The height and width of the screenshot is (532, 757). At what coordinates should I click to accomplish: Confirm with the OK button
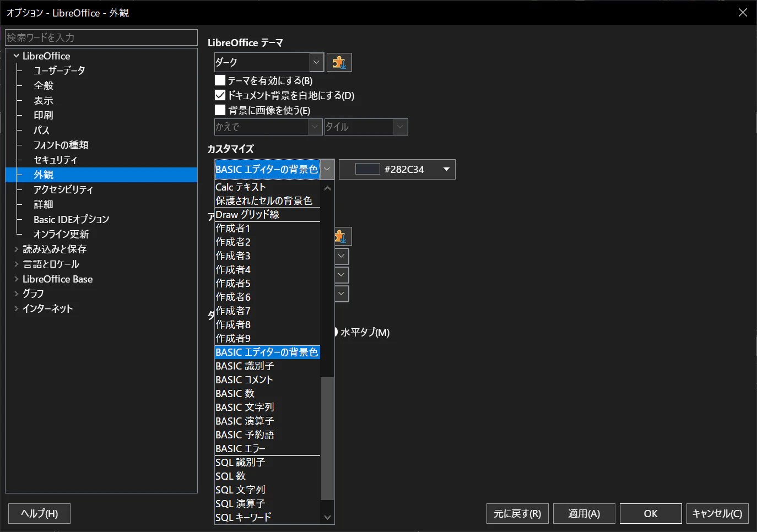click(651, 513)
